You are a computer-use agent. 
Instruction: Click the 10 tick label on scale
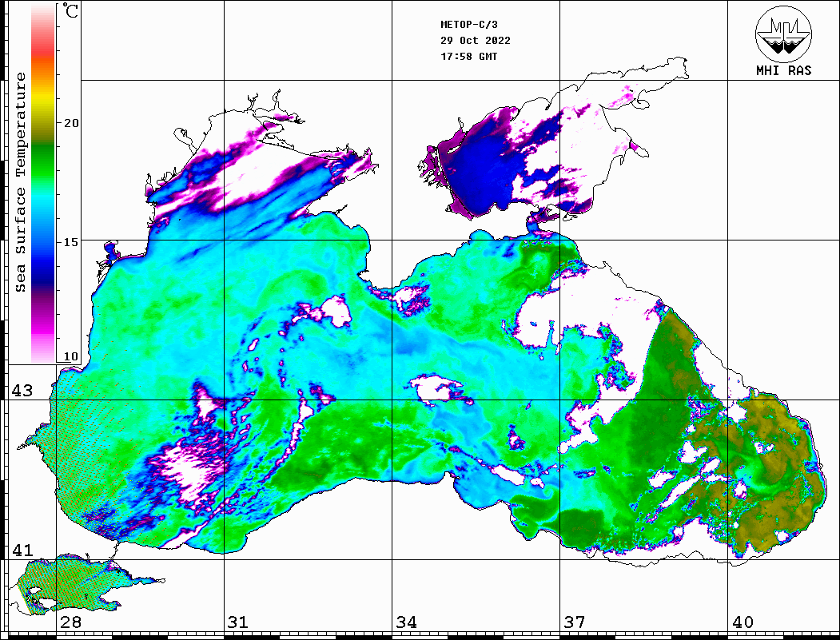coord(71,356)
